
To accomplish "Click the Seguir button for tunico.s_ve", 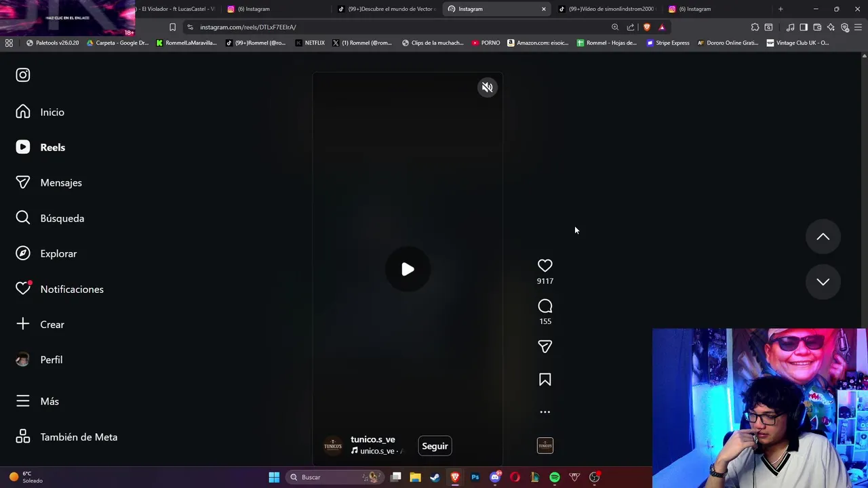I will tap(435, 446).
